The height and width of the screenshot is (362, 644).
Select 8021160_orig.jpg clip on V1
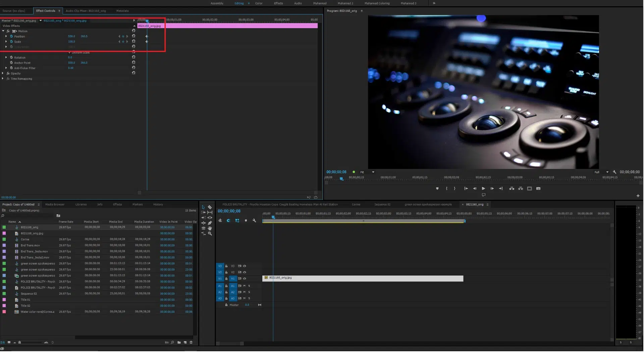click(x=362, y=279)
